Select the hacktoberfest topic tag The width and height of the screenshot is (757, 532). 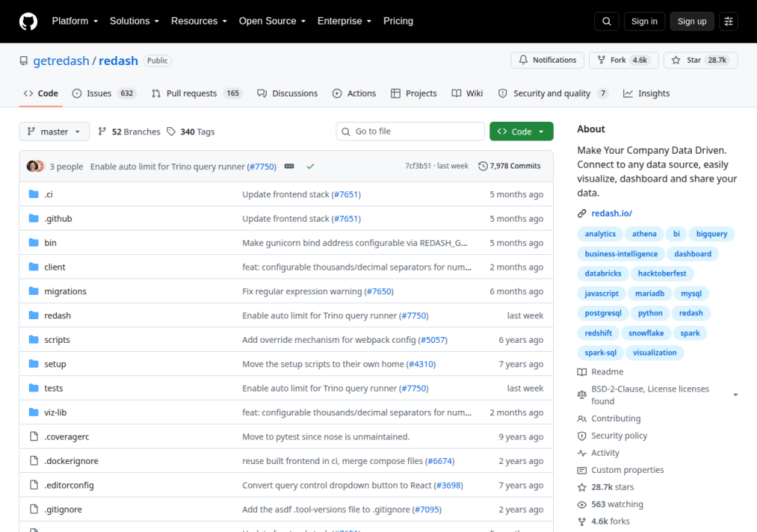[x=662, y=273]
